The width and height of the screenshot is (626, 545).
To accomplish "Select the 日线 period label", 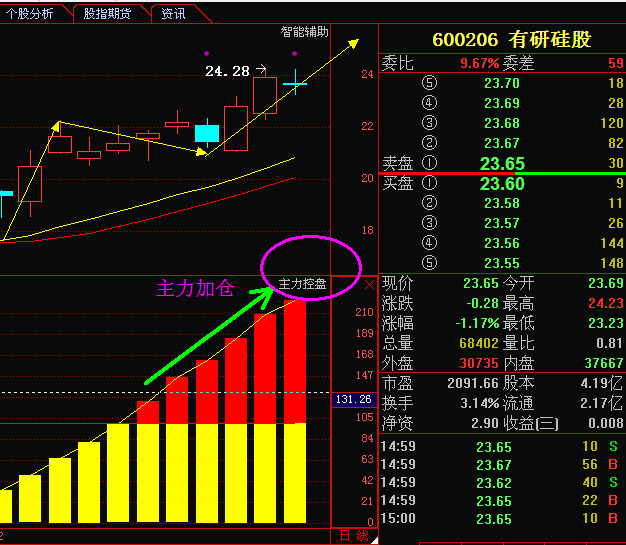I will click(354, 536).
